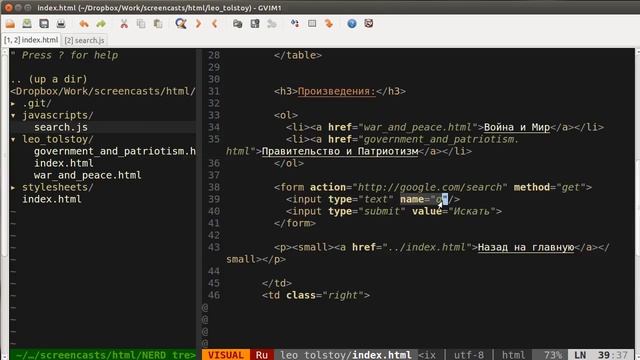Search in help icon

pos(369,24)
